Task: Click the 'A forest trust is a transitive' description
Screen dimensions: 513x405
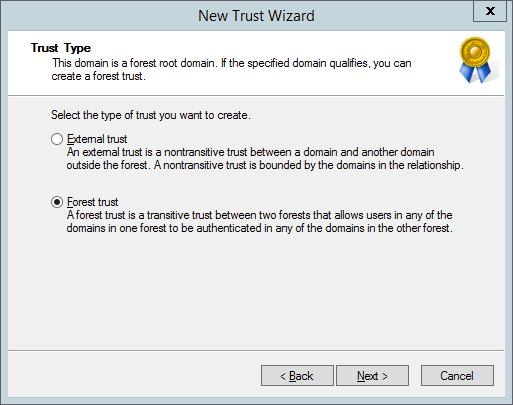Action: 259,215
